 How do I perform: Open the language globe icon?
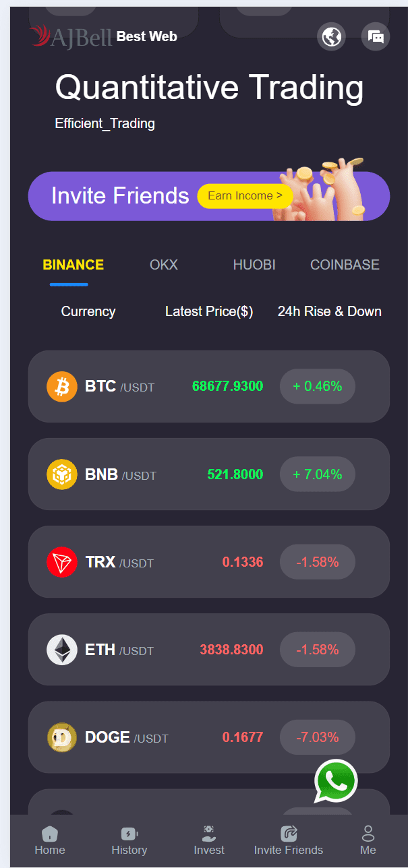point(332,36)
